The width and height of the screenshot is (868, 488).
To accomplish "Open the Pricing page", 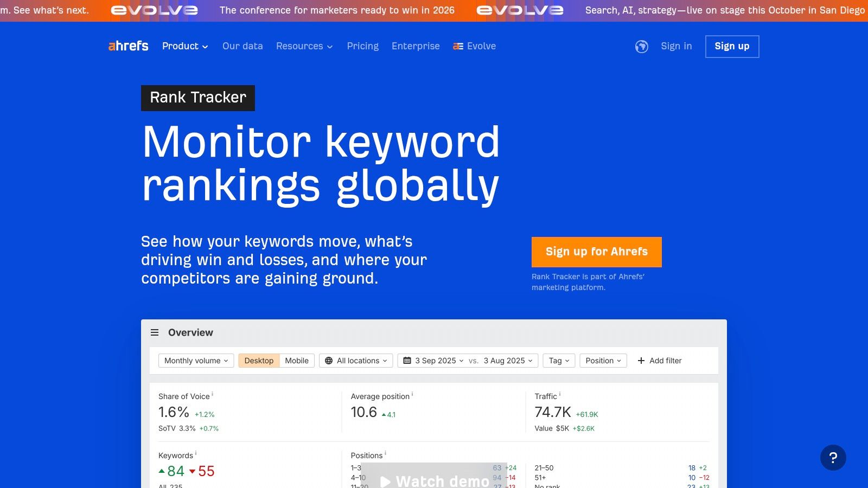I will point(363,46).
